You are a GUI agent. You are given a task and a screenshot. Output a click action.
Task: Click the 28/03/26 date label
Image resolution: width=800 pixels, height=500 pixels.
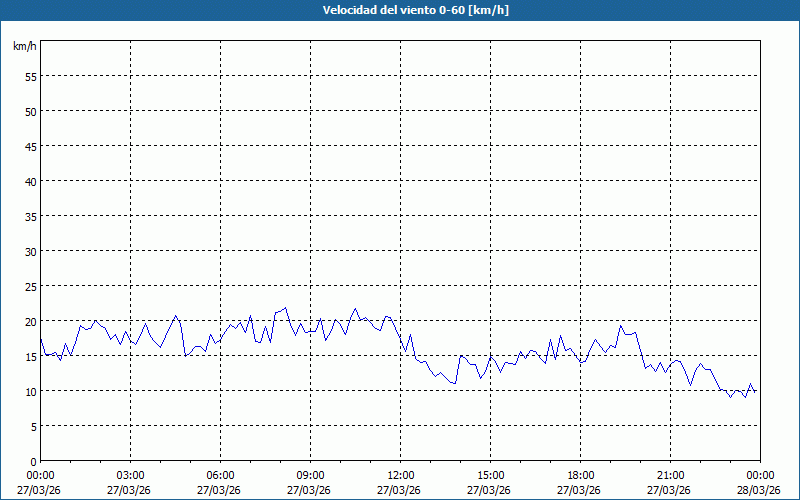click(x=759, y=490)
